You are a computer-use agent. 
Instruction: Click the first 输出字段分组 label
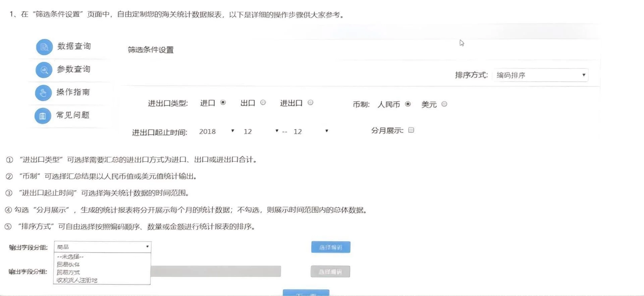[x=28, y=247]
